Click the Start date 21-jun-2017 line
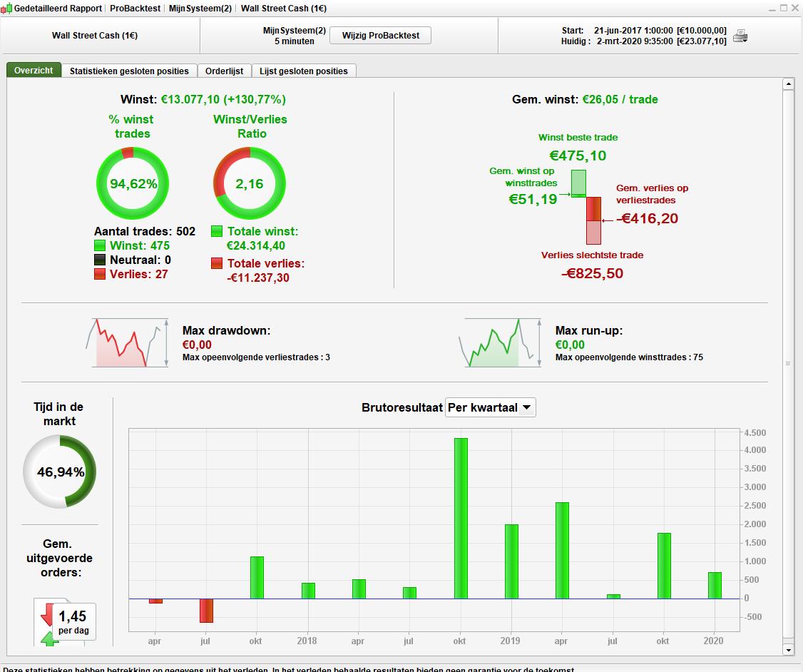The image size is (803, 672). (x=644, y=31)
